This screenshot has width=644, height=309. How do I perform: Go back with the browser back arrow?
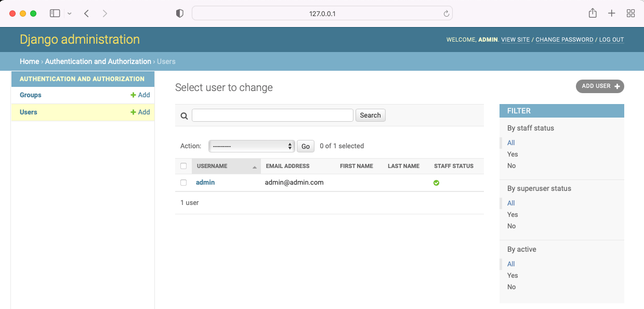coord(86,14)
